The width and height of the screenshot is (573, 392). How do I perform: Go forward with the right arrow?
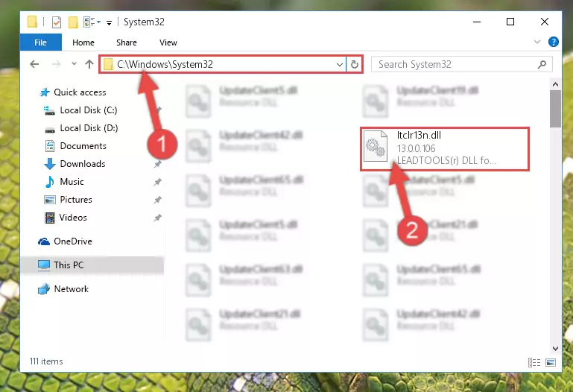click(x=57, y=64)
